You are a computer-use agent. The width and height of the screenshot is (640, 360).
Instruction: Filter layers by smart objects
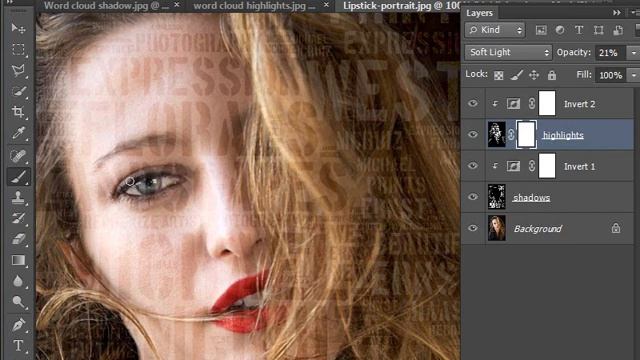618,30
